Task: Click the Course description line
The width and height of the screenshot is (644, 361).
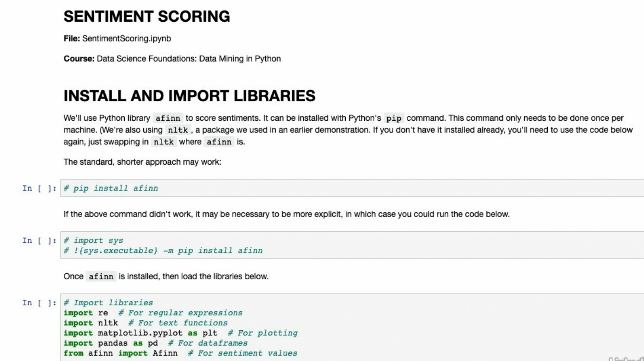Action: coord(172,58)
